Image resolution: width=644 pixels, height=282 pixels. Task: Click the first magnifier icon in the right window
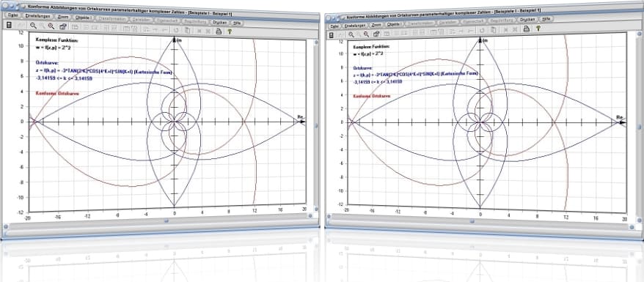pyautogui.click(x=351, y=34)
